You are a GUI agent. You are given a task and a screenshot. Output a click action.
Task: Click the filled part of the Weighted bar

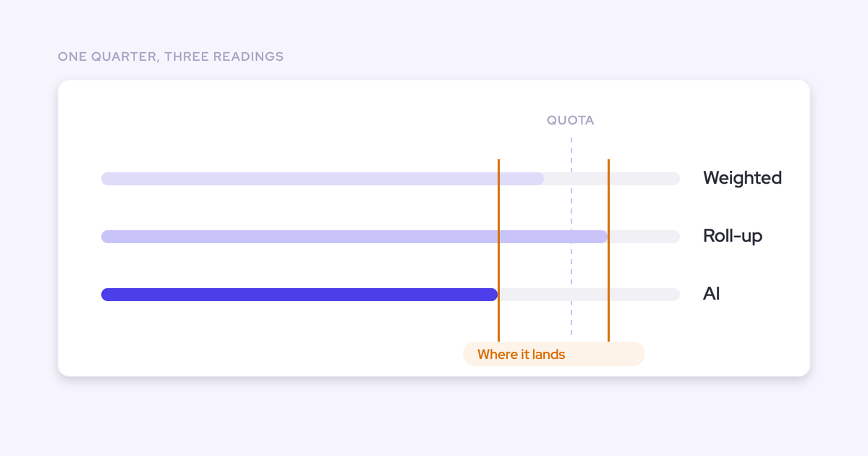[323, 179]
